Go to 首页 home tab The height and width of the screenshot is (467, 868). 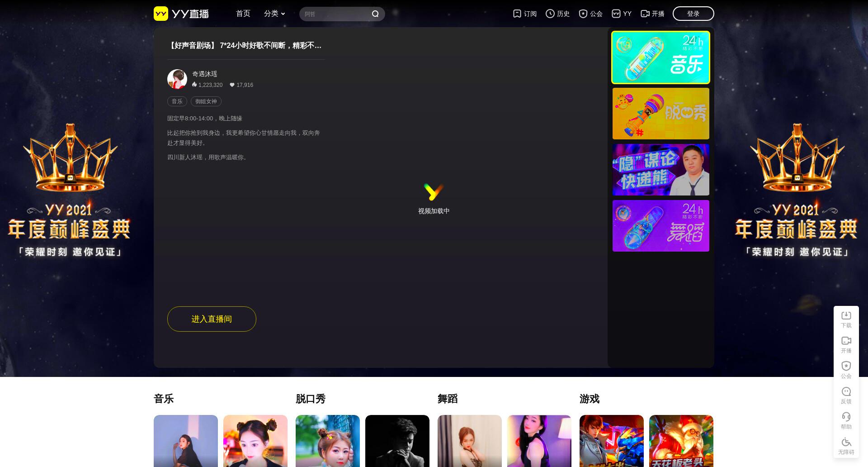pos(243,14)
